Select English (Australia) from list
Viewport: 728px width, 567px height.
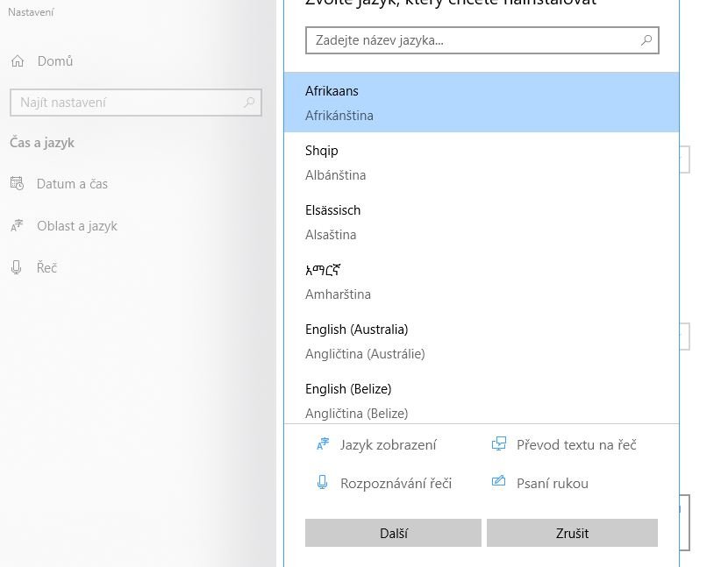point(482,342)
